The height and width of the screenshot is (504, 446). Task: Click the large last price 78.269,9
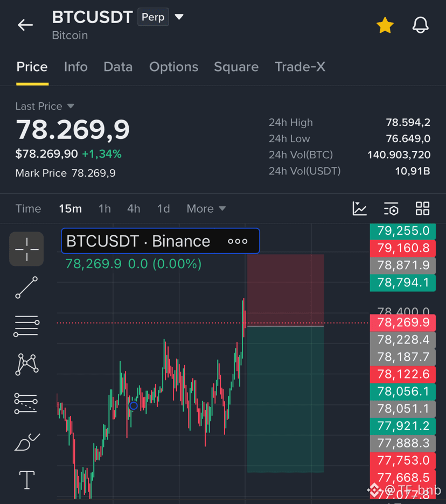click(x=73, y=130)
